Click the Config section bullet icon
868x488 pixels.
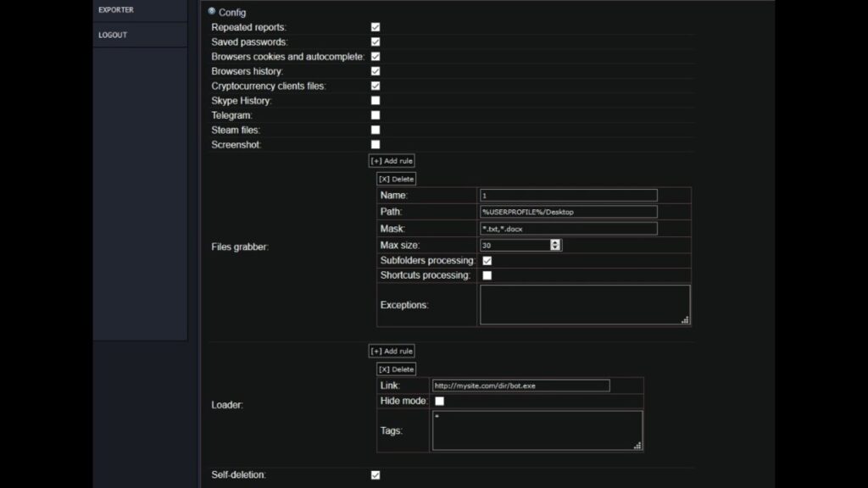pyautogui.click(x=211, y=11)
